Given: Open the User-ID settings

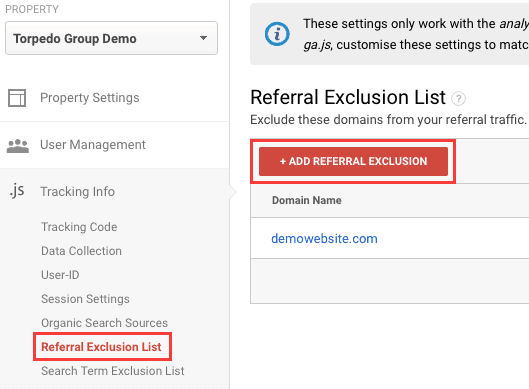Looking at the screenshot, I should [x=60, y=275].
